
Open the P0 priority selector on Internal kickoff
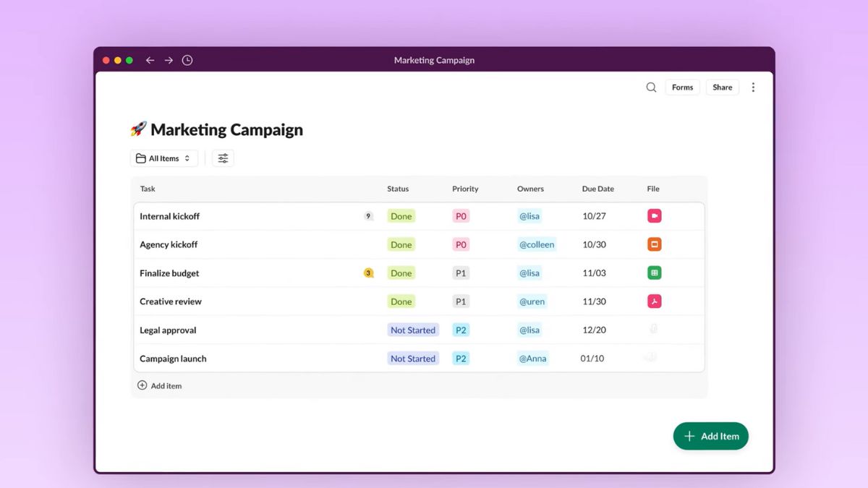461,215
